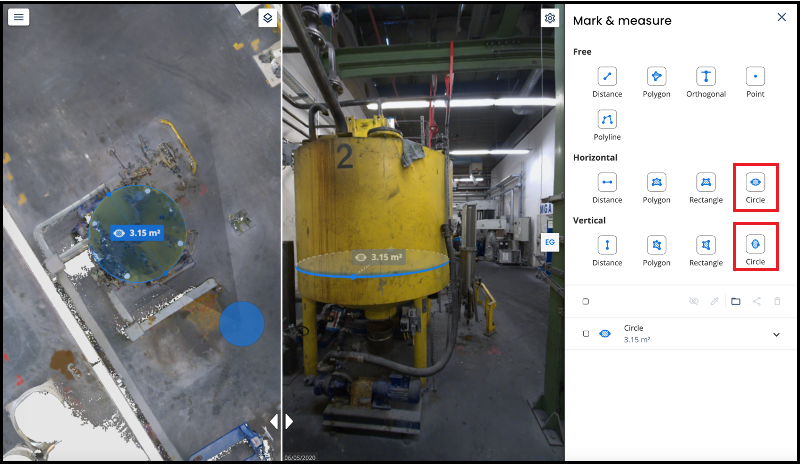Click the 3.15 m² label on map
The image size is (800, 464).
(137, 233)
